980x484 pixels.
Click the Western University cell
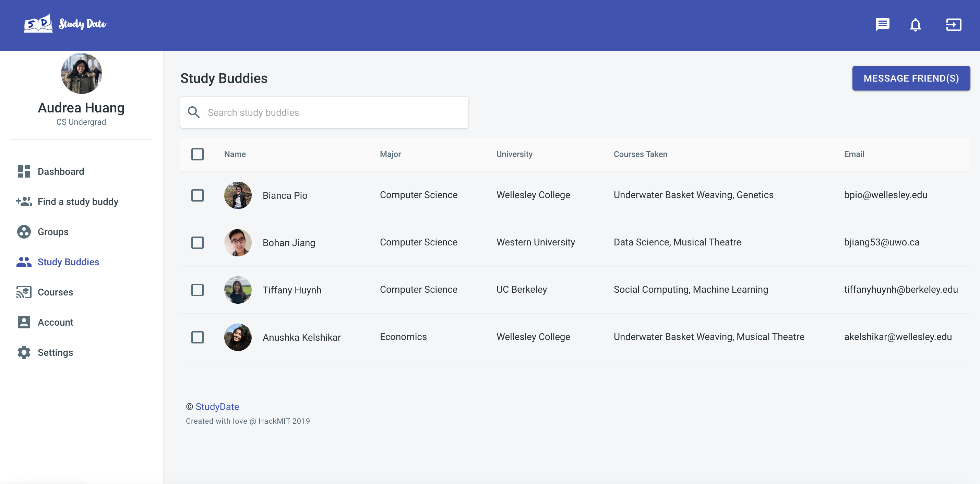[535, 242]
